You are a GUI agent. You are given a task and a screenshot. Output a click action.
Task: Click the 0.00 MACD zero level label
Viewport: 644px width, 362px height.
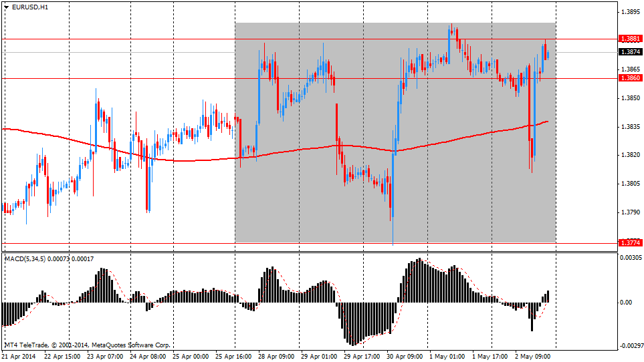tap(626, 303)
